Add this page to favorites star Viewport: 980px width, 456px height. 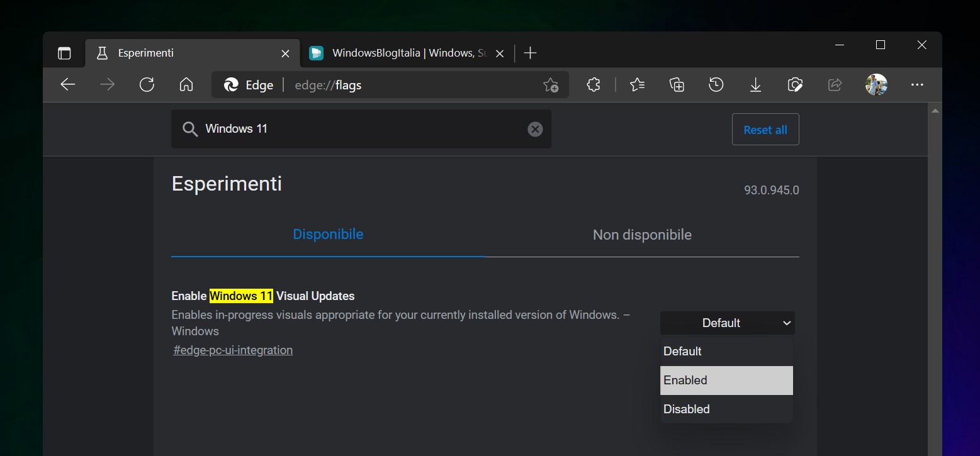pyautogui.click(x=551, y=85)
